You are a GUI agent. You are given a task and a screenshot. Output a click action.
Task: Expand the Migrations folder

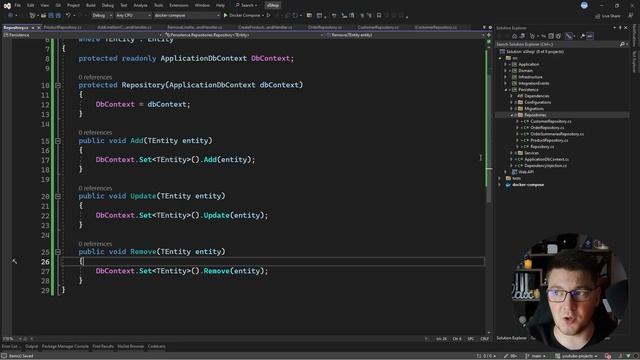coord(511,109)
